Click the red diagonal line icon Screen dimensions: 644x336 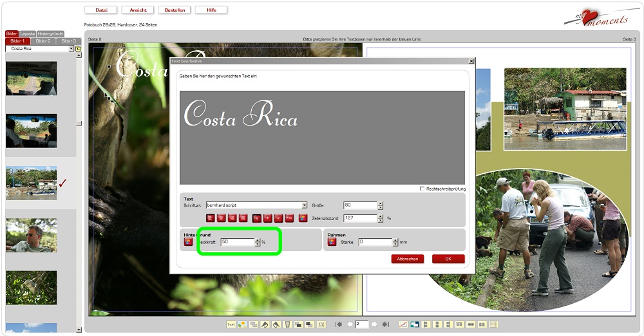click(x=403, y=324)
